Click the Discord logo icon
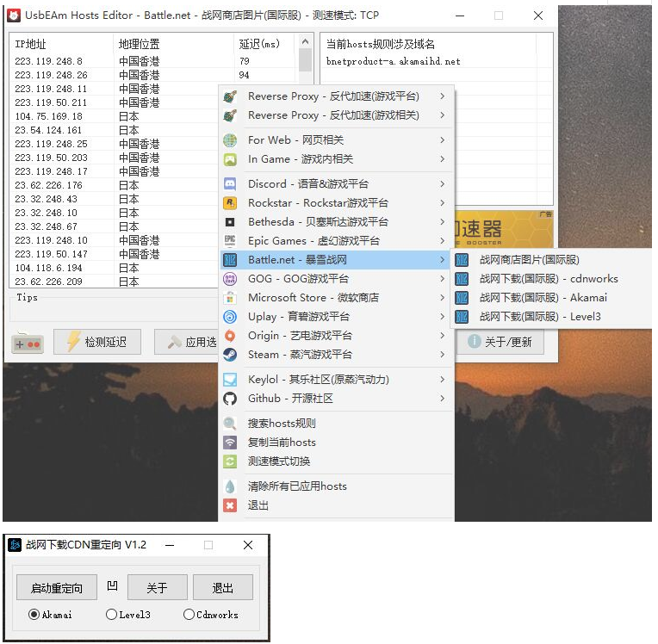The width and height of the screenshot is (658, 644). pos(230,184)
